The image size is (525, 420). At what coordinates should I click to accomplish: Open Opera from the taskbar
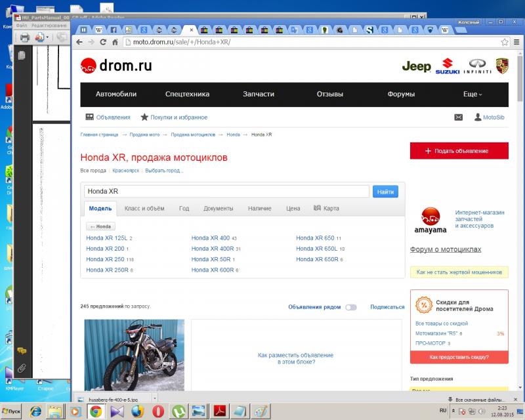(x=158, y=411)
